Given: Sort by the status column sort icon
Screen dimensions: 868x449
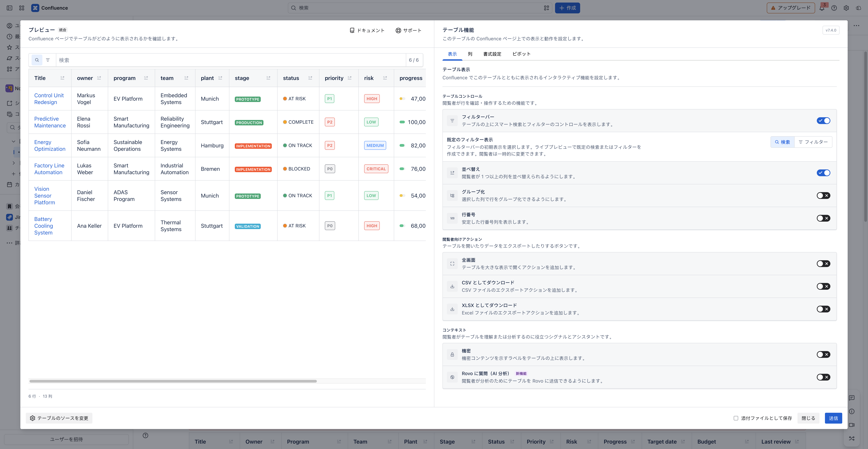Looking at the screenshot, I should tap(310, 78).
